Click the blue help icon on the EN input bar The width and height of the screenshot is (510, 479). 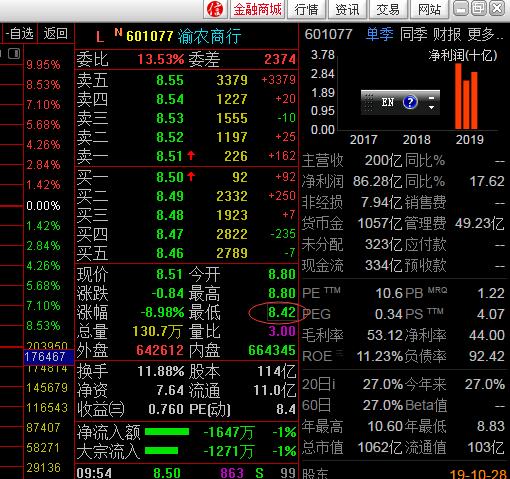(410, 102)
